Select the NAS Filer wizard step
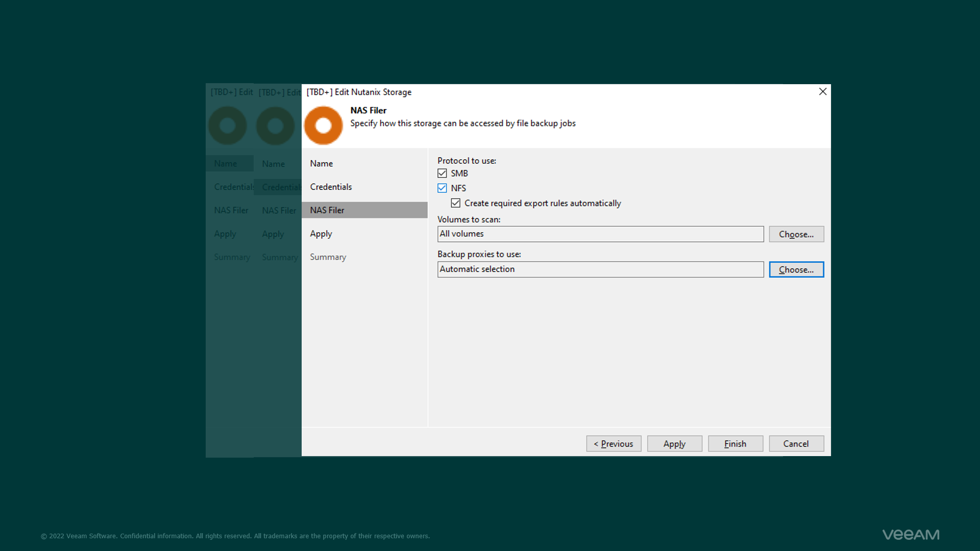This screenshot has width=980, height=551. pyautogui.click(x=364, y=210)
